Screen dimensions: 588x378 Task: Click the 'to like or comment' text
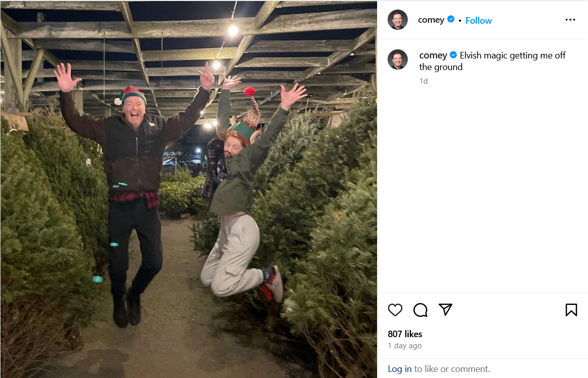452,369
